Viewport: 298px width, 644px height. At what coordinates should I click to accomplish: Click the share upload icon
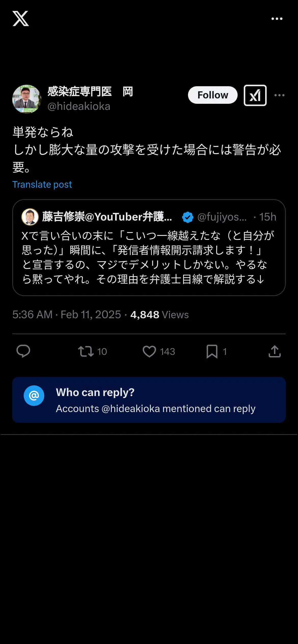275,351
